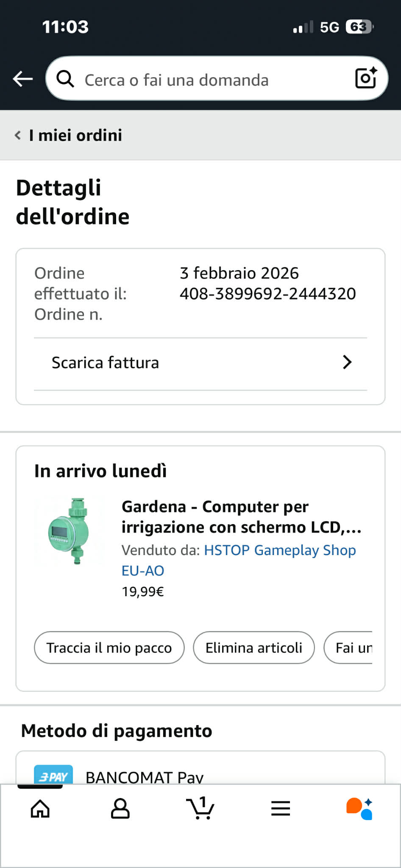Open Gardena irrigation computer product title
This screenshot has height=868, width=401.
pos(241,517)
